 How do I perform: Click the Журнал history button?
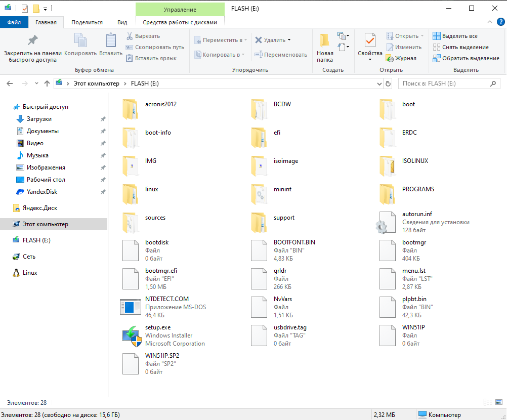401,58
